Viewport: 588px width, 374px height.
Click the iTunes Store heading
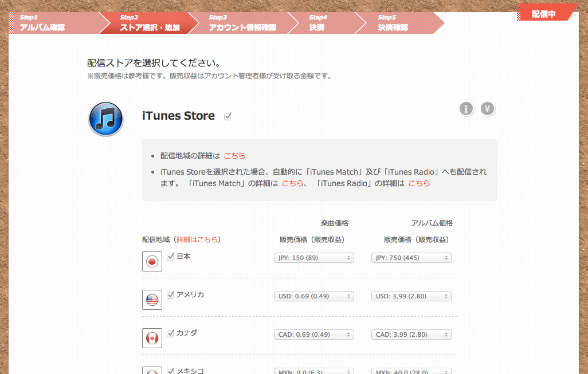click(x=178, y=116)
